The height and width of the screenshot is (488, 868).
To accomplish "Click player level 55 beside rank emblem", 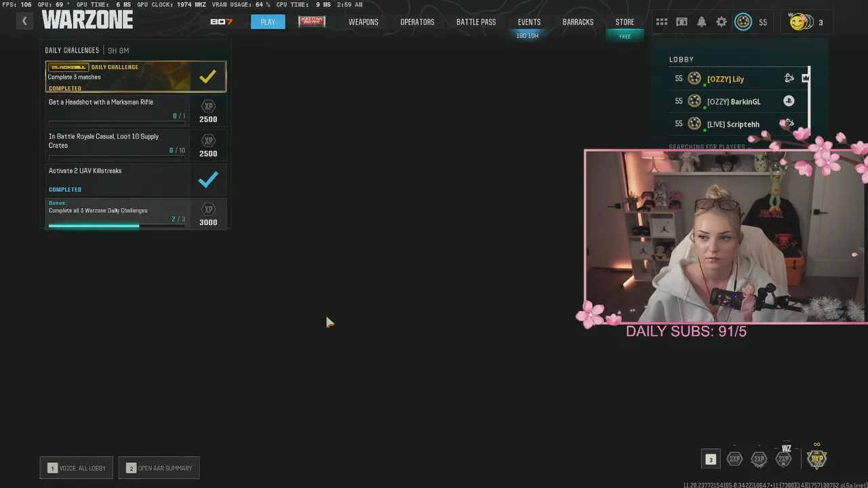I will point(763,22).
